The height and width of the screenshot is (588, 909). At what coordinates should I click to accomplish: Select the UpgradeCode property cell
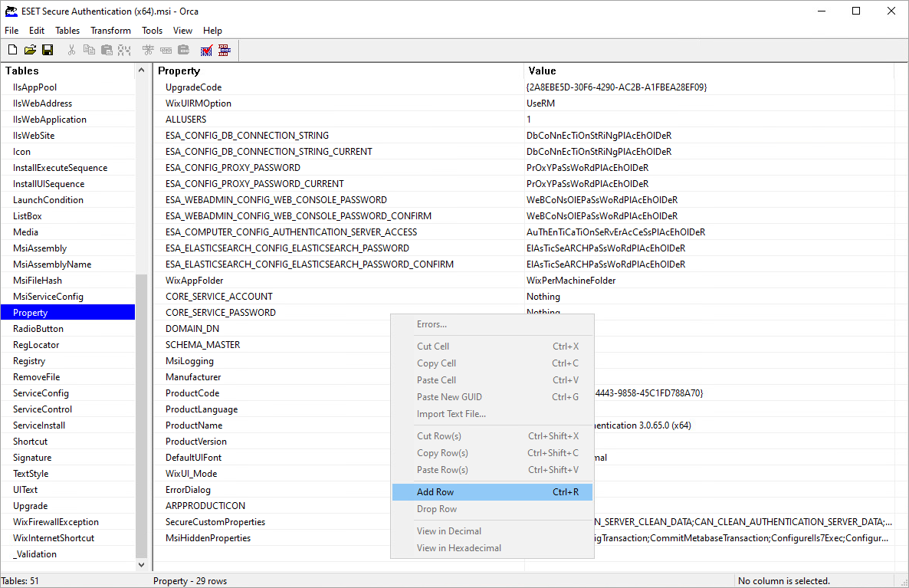coord(193,87)
